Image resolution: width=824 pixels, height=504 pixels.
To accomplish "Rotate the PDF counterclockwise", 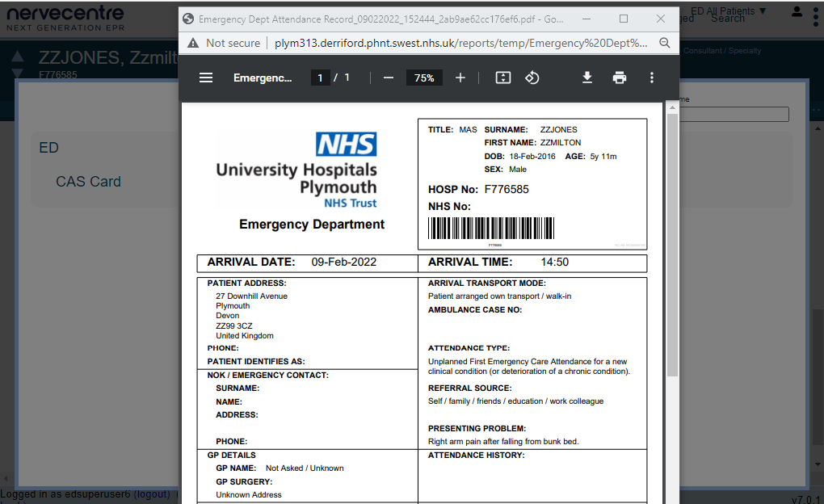I will click(532, 78).
